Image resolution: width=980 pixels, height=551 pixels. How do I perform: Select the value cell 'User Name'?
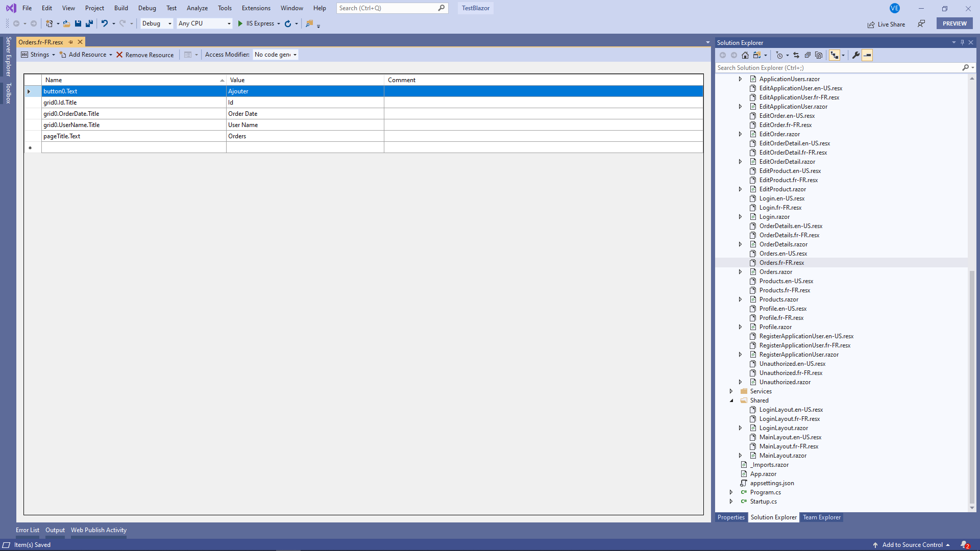pos(305,125)
